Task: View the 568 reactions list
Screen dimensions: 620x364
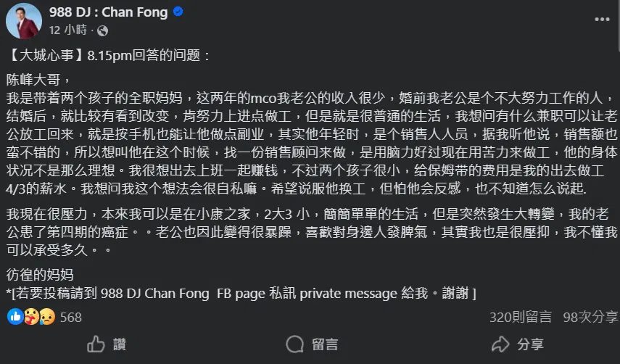Action: click(x=70, y=317)
